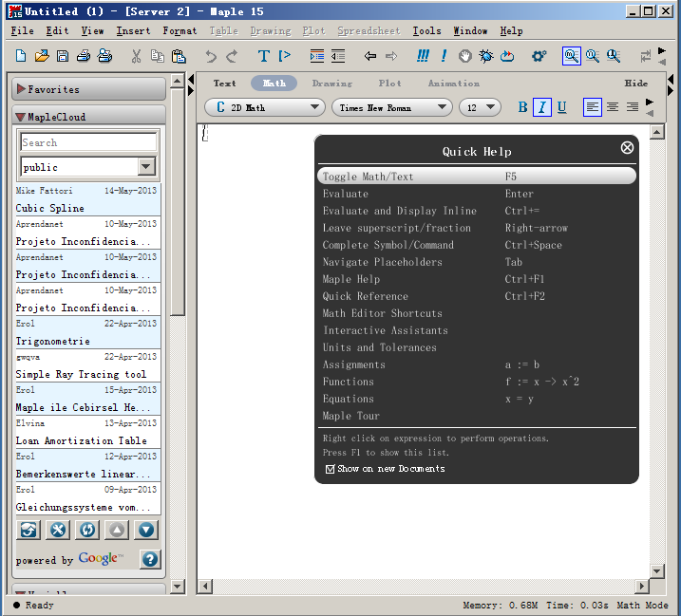
Task: Open the public group dropdown
Action: pos(88,167)
